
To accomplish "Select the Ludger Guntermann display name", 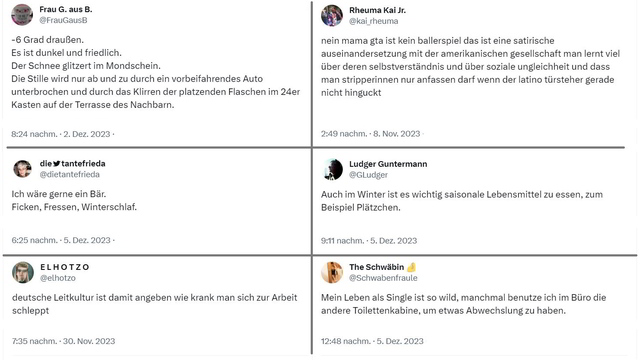I will pyautogui.click(x=388, y=164).
